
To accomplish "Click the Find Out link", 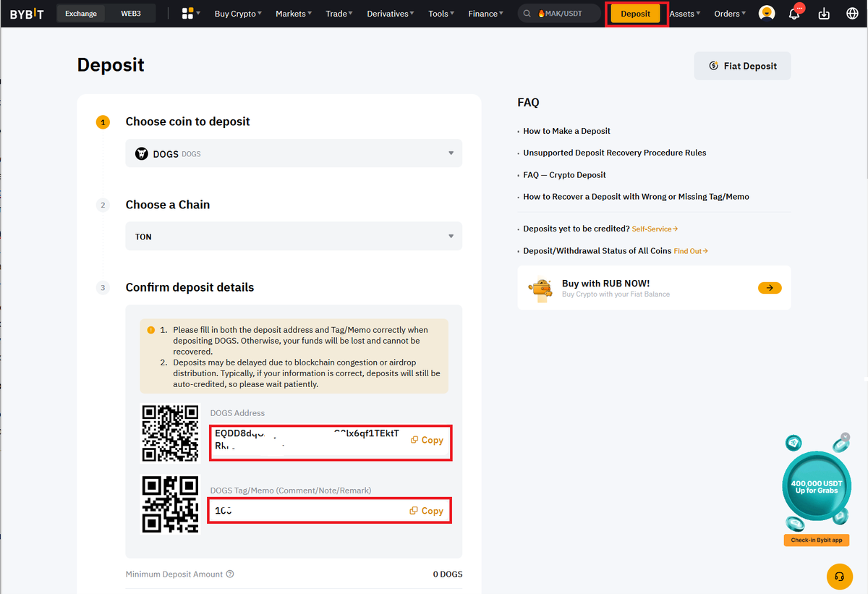I will [691, 251].
